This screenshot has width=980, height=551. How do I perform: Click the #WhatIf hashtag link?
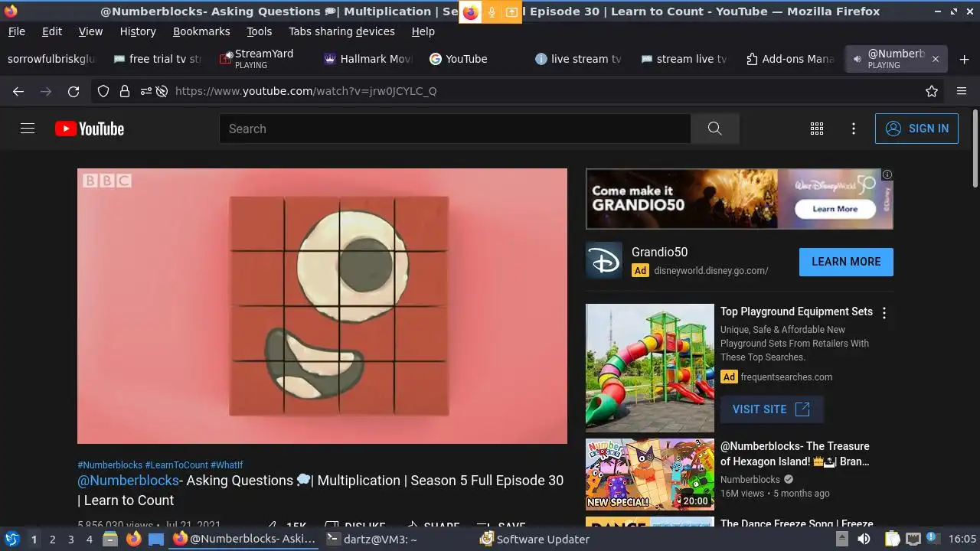[227, 465]
